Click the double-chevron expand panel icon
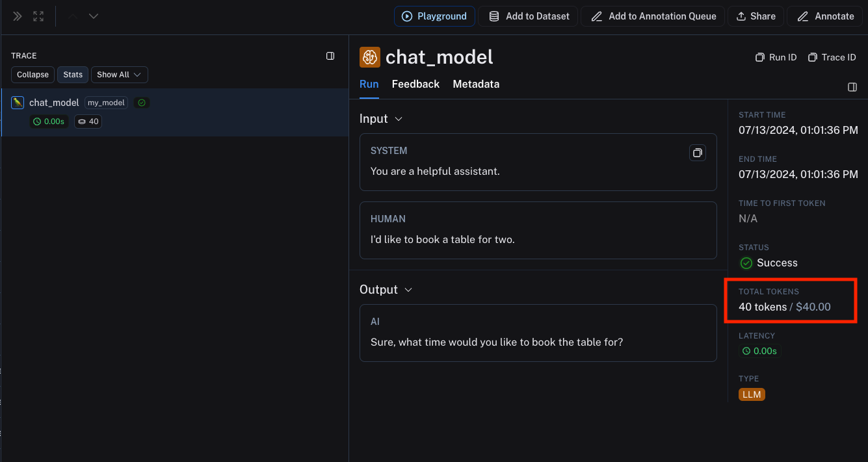Image resolution: width=868 pixels, height=462 pixels. click(x=18, y=16)
